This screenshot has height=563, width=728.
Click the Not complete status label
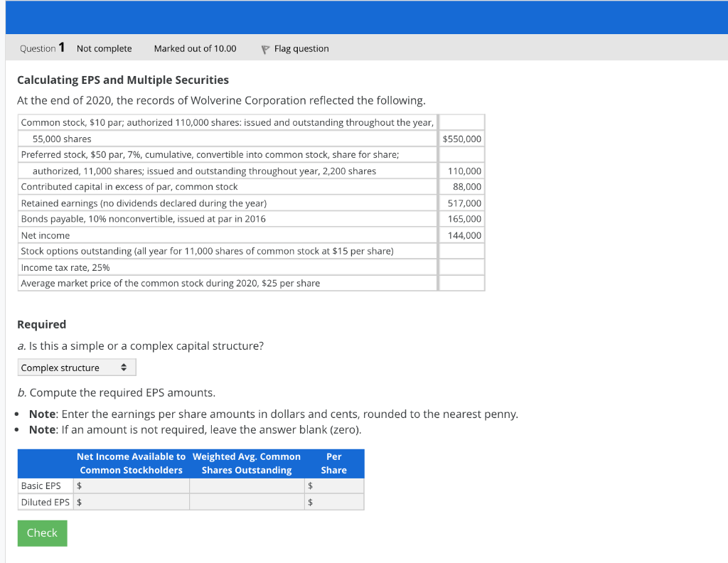pos(104,48)
